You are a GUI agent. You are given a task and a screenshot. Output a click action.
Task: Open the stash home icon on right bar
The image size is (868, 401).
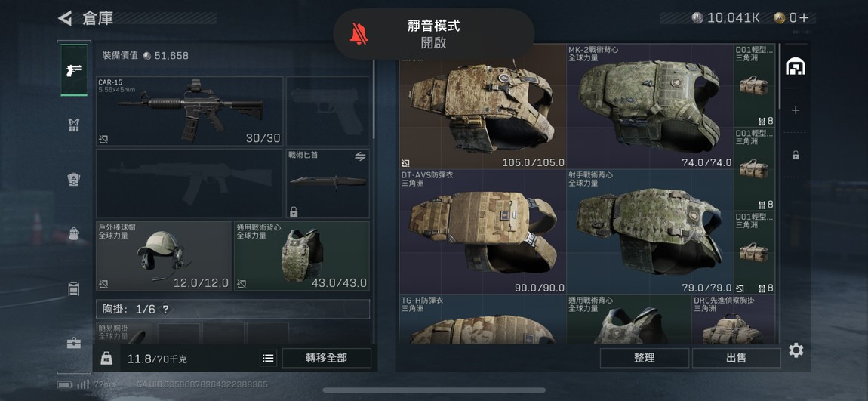796,67
